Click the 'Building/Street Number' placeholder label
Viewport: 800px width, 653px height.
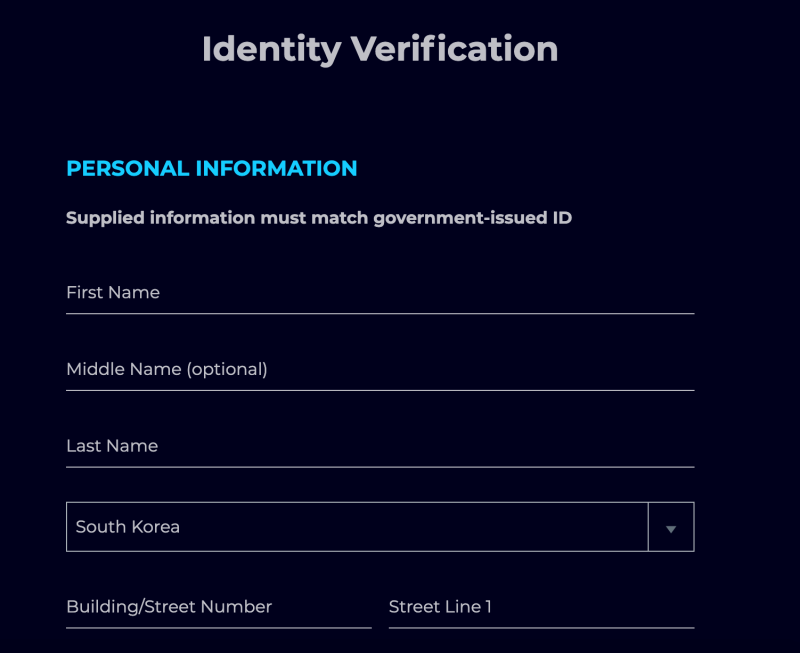click(169, 607)
